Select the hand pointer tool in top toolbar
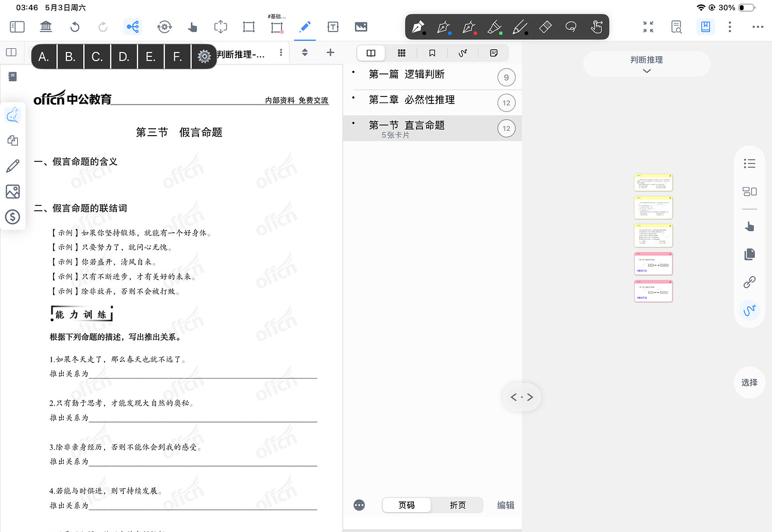 point(192,27)
